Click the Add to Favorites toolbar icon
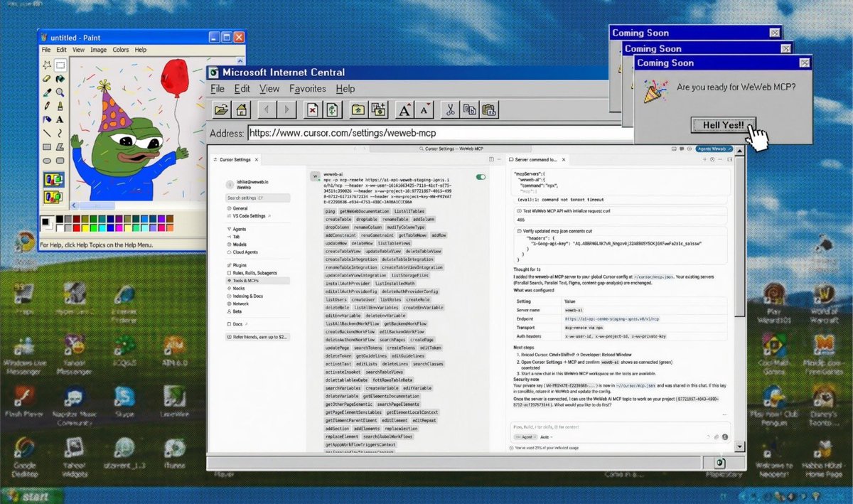This screenshot has height=504, width=853. click(378, 109)
